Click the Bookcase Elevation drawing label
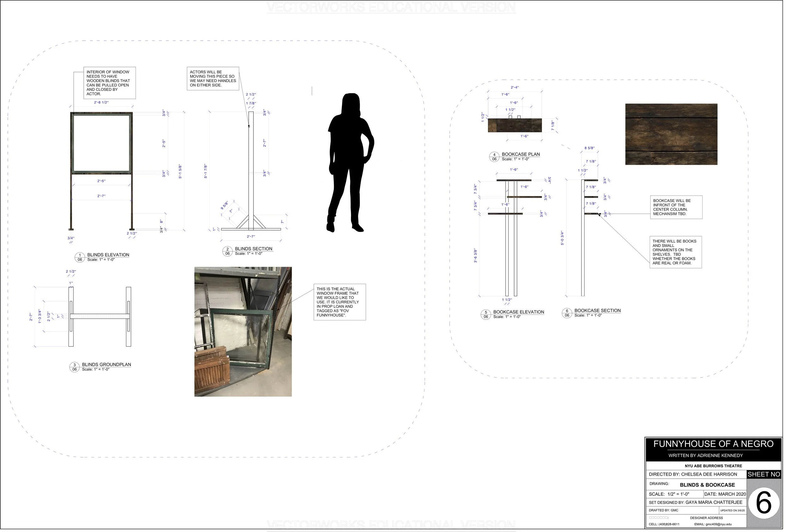The image size is (790, 532). pos(519,312)
